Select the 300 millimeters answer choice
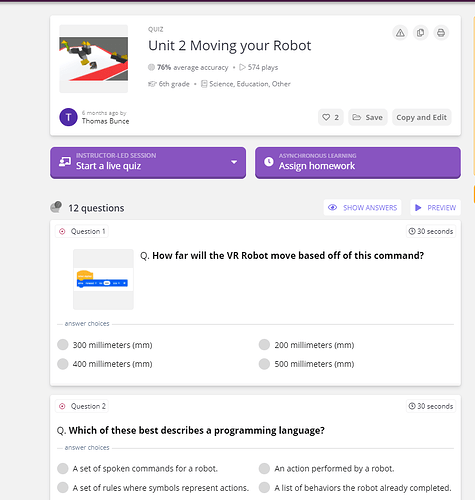Screen dimensions: 475x500 pyautogui.click(x=105, y=345)
